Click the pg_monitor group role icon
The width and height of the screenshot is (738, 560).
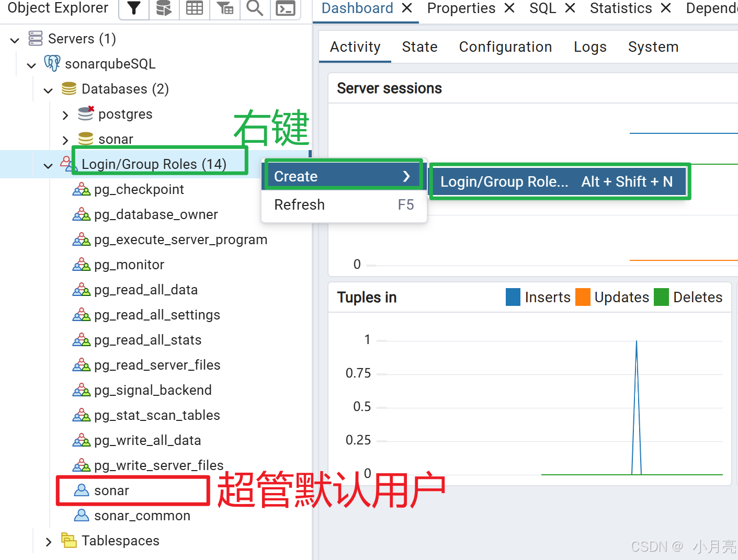tap(82, 265)
